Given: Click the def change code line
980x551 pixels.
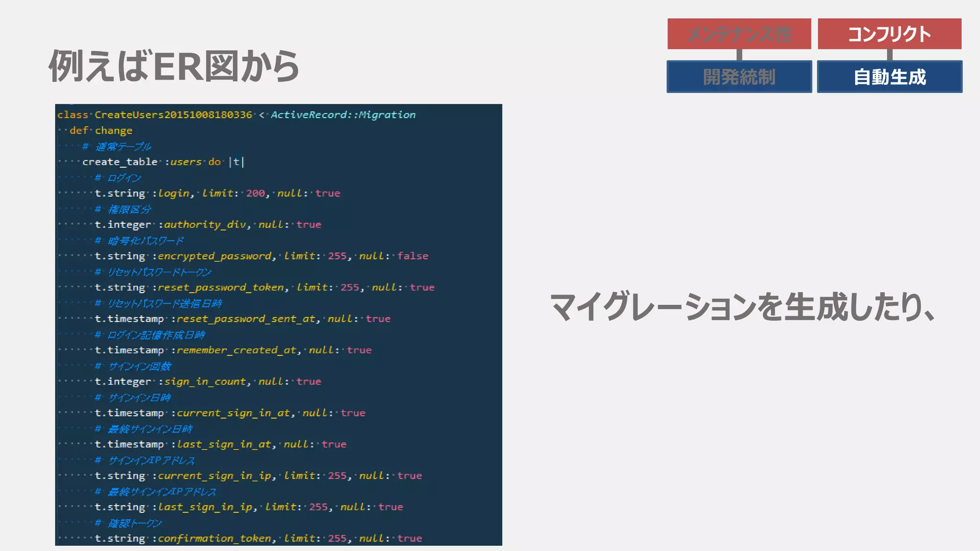Looking at the screenshot, I should coord(101,131).
